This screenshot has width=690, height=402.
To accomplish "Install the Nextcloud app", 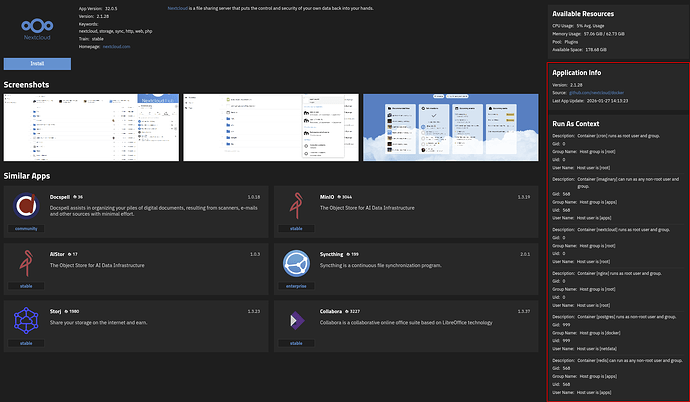I will click(x=37, y=64).
